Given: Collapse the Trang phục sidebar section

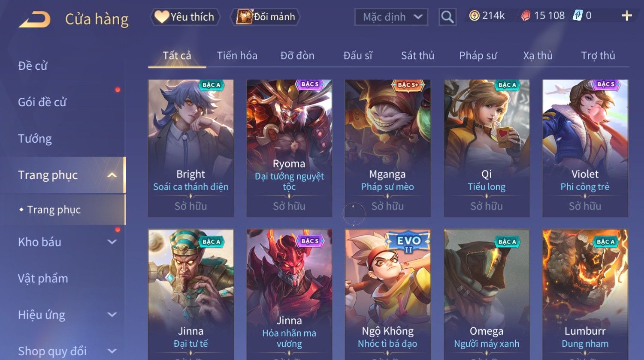Looking at the screenshot, I should (x=112, y=175).
